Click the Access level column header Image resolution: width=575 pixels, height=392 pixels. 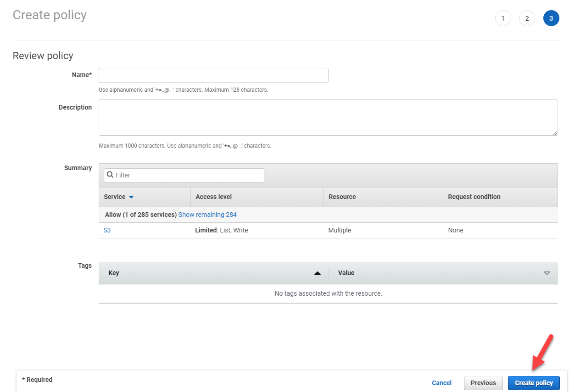(213, 197)
